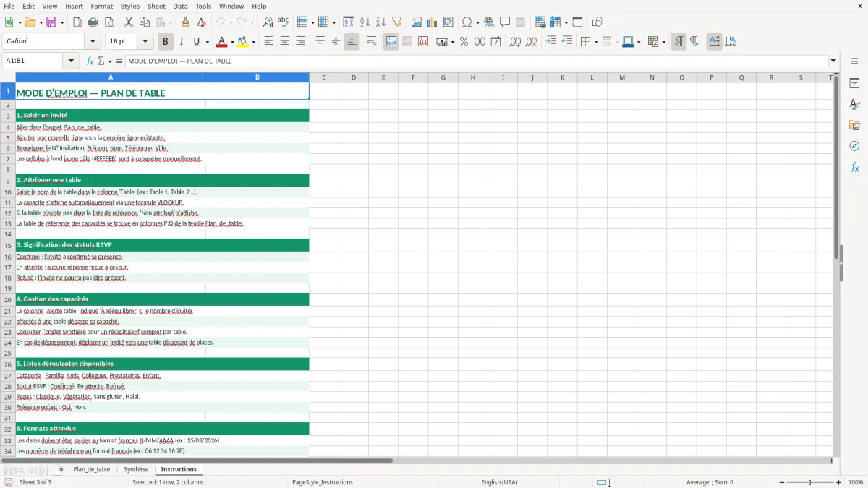
Task: Apply the yellow background color swatch
Action: [243, 42]
